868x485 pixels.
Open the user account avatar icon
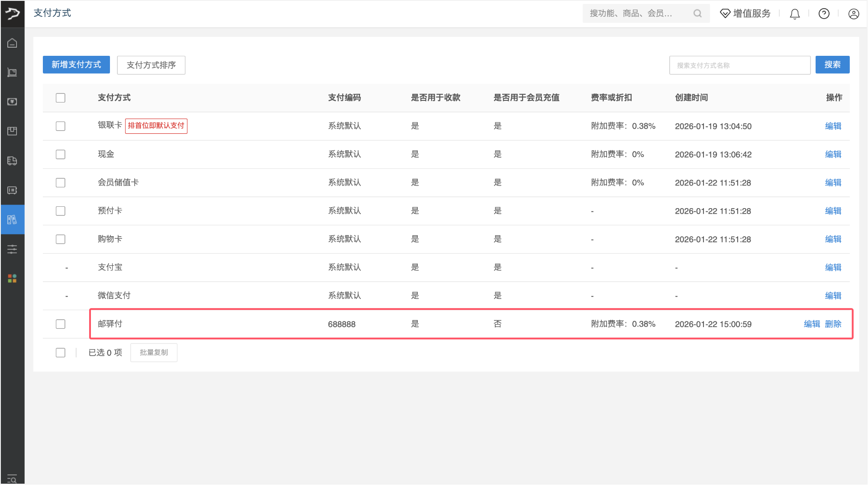853,14
